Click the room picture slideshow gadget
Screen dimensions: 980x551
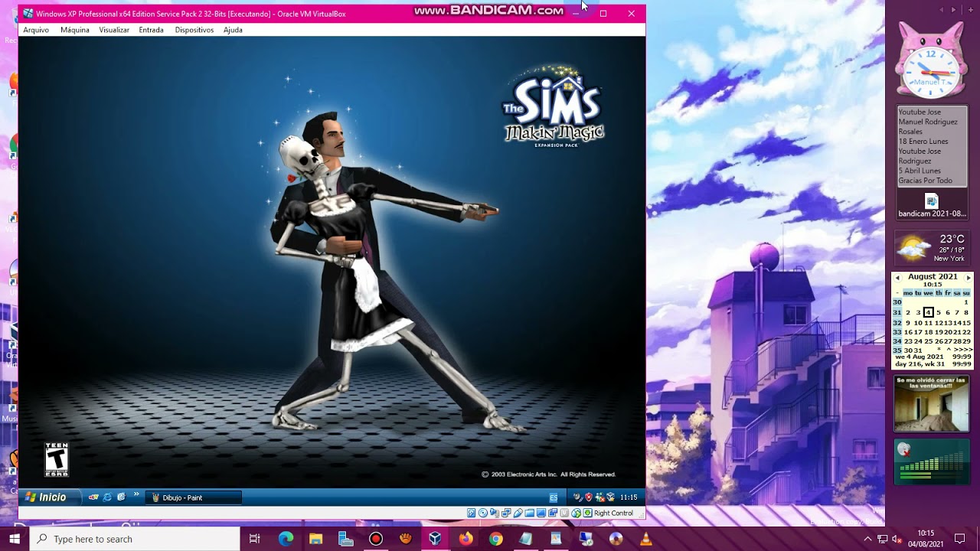click(x=932, y=404)
